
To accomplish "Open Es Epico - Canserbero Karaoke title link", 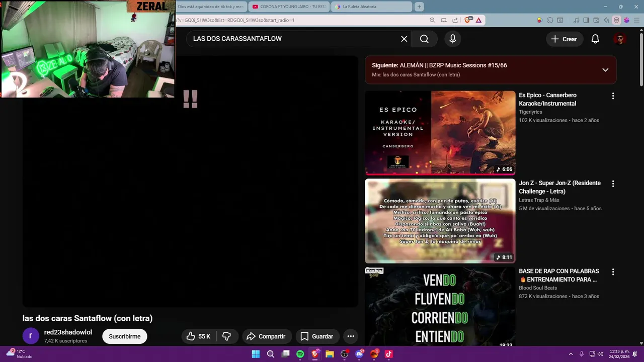I will [548, 99].
